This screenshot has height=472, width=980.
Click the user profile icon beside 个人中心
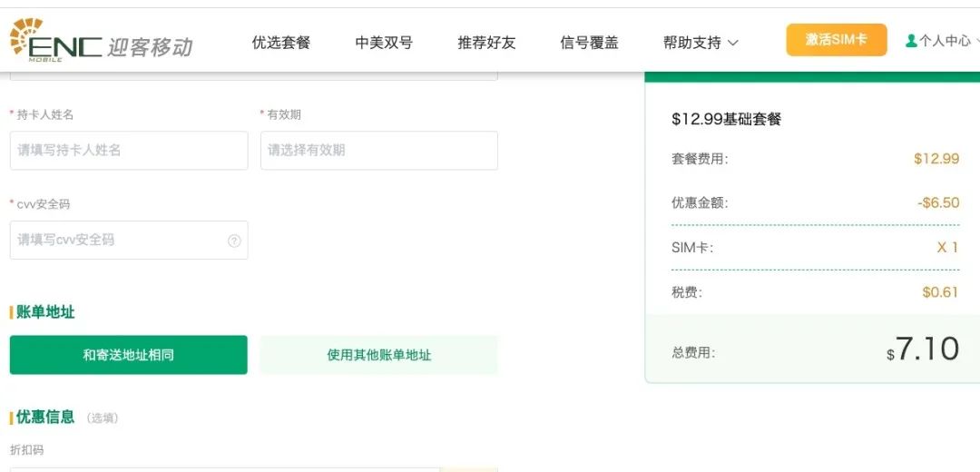911,41
